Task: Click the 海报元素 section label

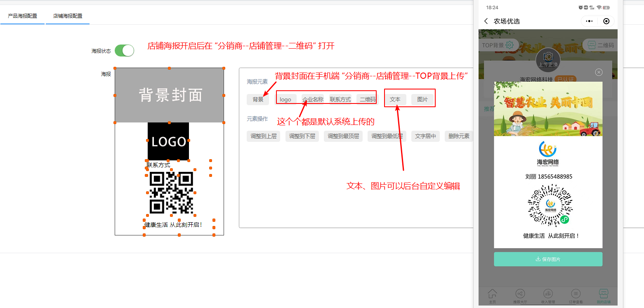Action: coord(257,82)
